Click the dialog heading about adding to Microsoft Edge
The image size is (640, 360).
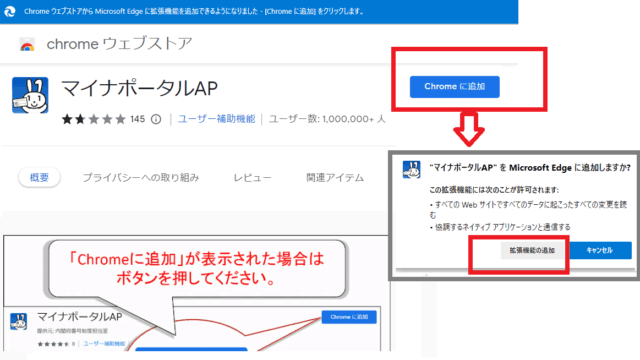click(x=530, y=168)
